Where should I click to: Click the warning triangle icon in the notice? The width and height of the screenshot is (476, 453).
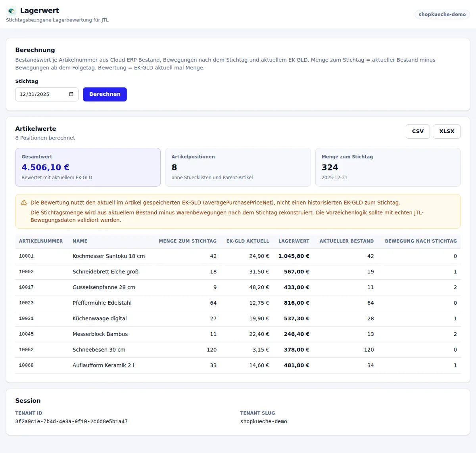click(x=24, y=203)
